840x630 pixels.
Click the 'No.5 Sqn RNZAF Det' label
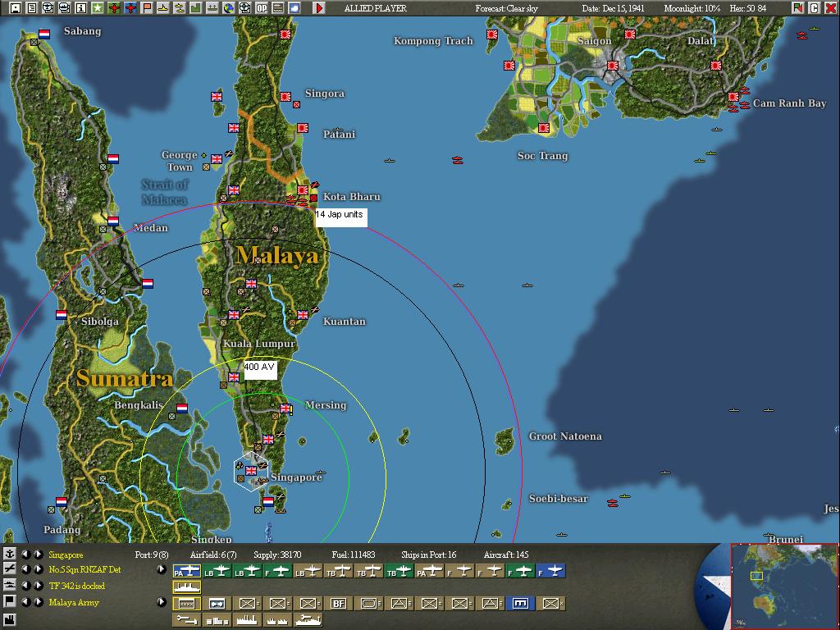click(x=84, y=569)
